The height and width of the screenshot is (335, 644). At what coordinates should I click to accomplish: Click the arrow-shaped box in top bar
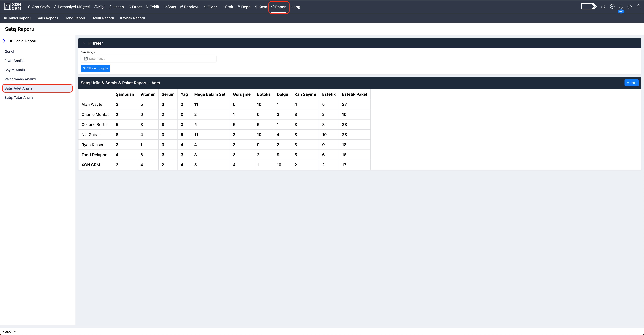coord(589,7)
